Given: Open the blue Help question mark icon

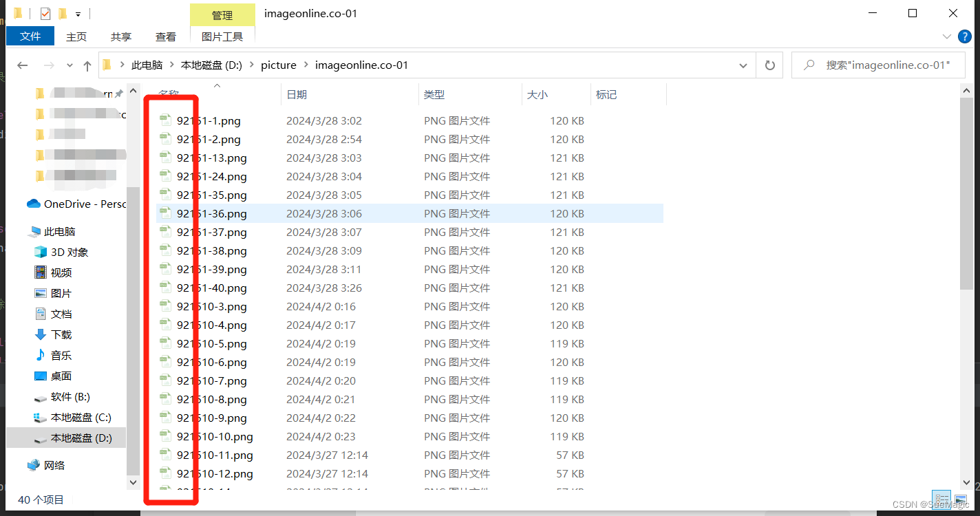Looking at the screenshot, I should 965,36.
